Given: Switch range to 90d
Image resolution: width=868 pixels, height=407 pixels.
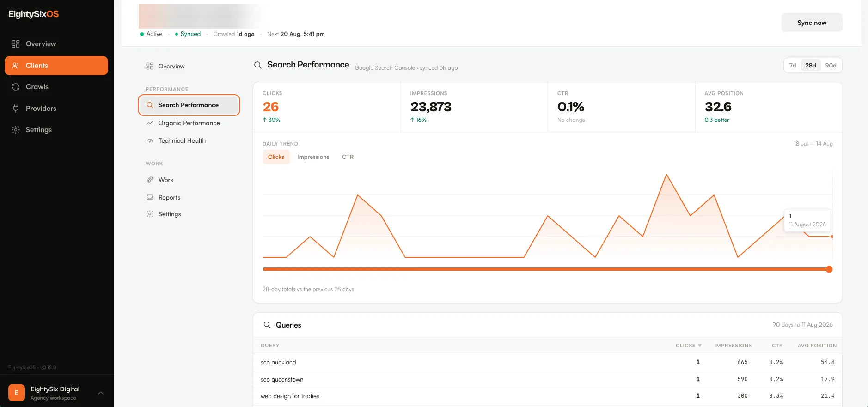Looking at the screenshot, I should pos(831,65).
